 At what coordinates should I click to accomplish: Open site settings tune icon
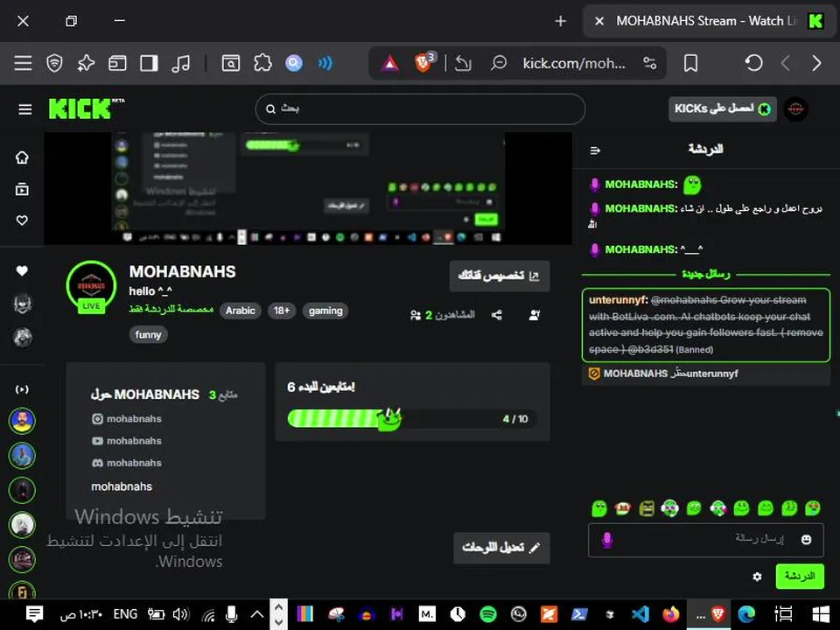650,63
